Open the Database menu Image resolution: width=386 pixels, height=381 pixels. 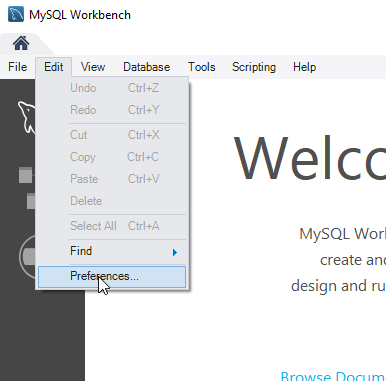147,67
